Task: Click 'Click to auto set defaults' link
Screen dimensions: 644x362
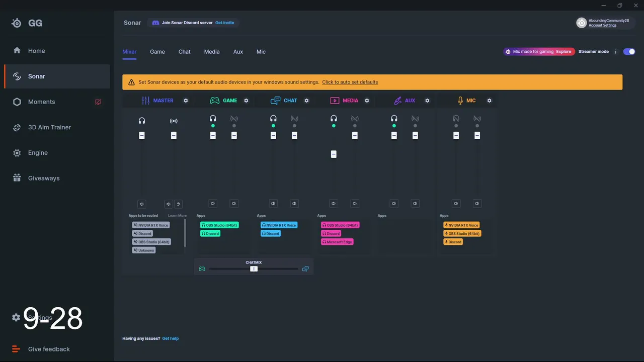Action: pos(350,82)
